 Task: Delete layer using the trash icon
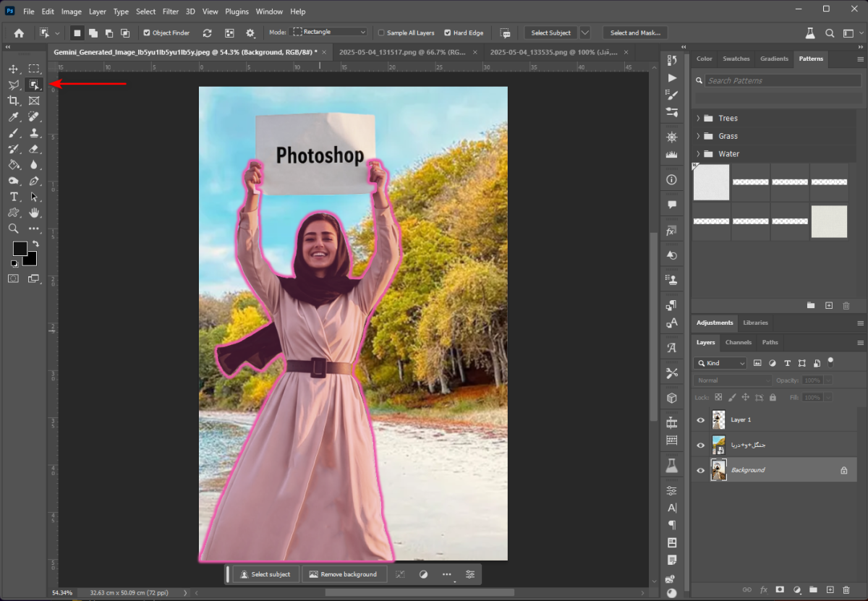point(846,590)
